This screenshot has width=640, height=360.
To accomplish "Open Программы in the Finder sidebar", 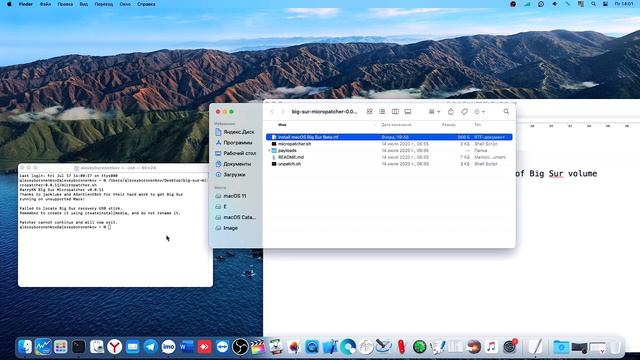I will pyautogui.click(x=234, y=142).
